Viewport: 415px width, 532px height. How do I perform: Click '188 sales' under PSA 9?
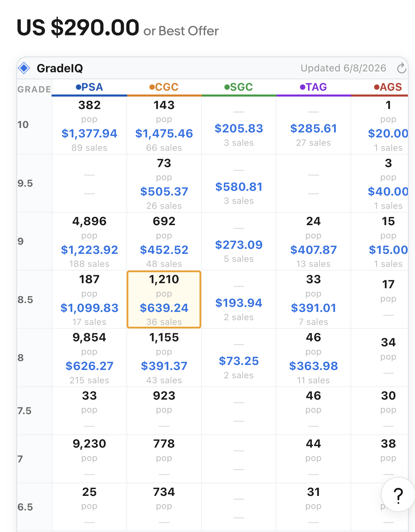(x=89, y=264)
